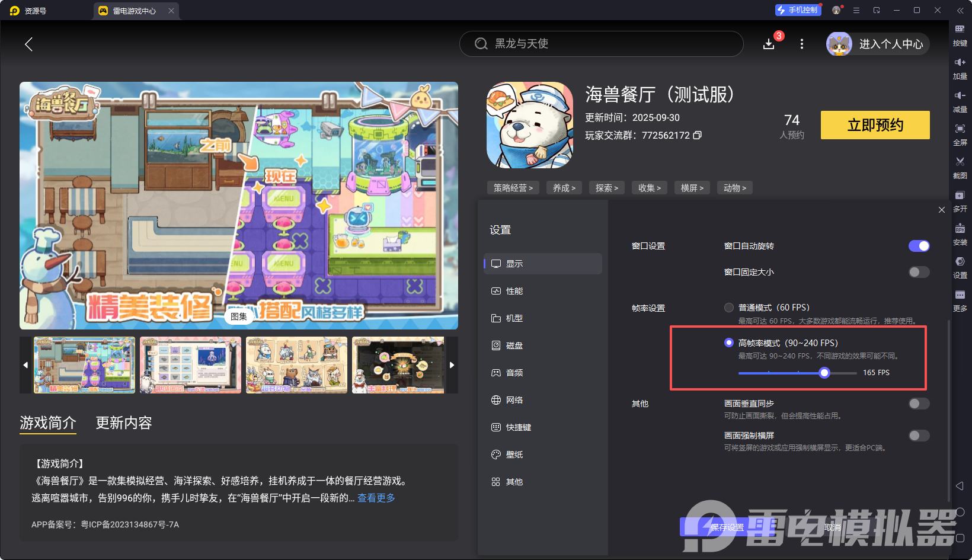
Task: Show next screenshot thumbnails with right arrow
Action: 452,365
